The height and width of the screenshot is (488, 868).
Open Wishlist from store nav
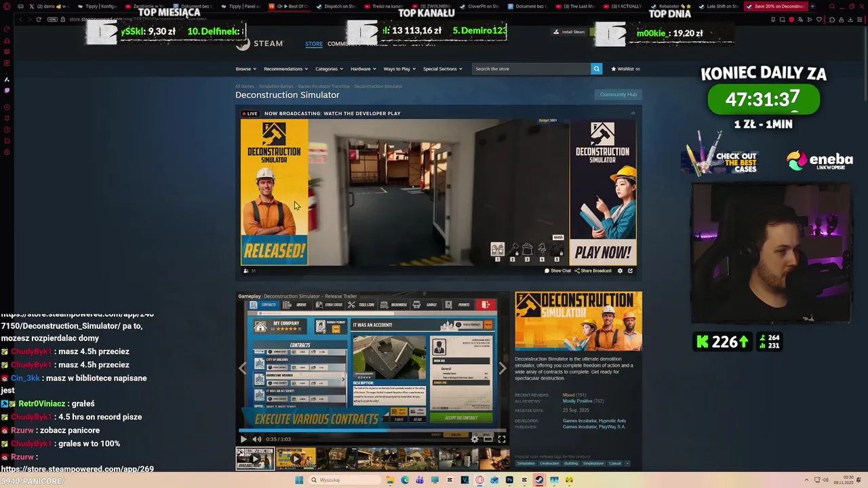pos(625,68)
